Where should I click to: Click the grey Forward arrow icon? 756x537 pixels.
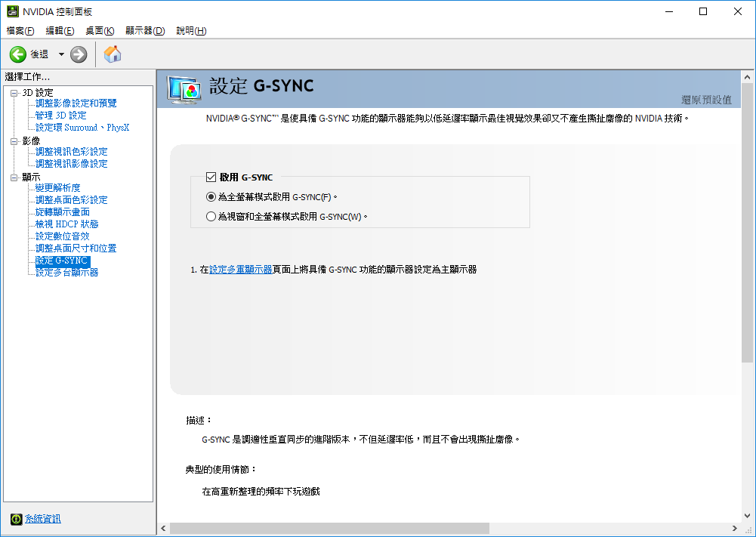(x=79, y=54)
